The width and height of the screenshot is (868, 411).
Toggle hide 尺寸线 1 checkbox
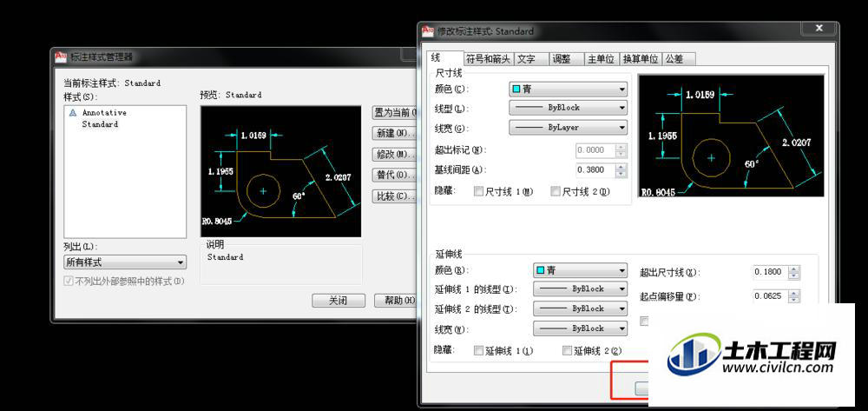479,192
